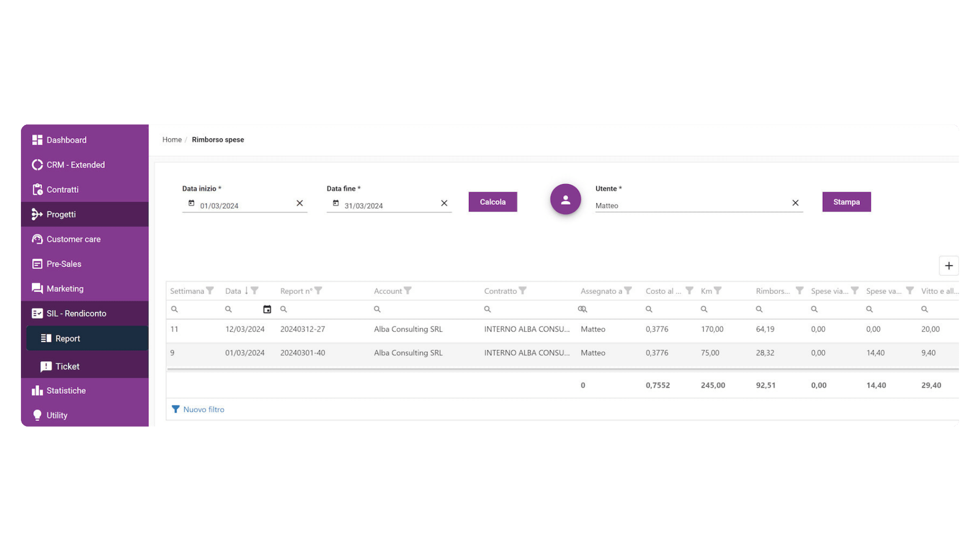Click the plus add button above table
This screenshot has height=551, width=980.
pos(949,266)
